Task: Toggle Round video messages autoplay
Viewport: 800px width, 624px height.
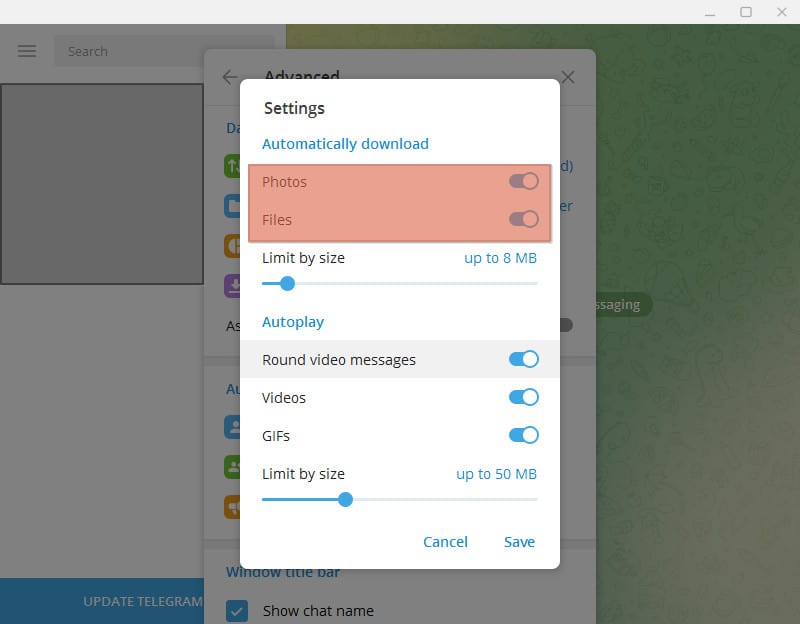Action: [x=523, y=359]
